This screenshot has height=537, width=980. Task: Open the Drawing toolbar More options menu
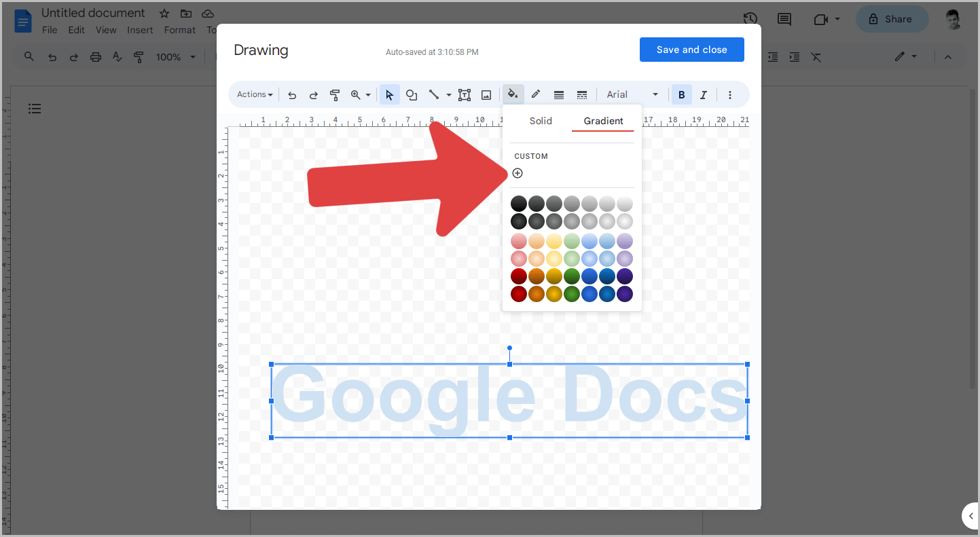coord(730,95)
